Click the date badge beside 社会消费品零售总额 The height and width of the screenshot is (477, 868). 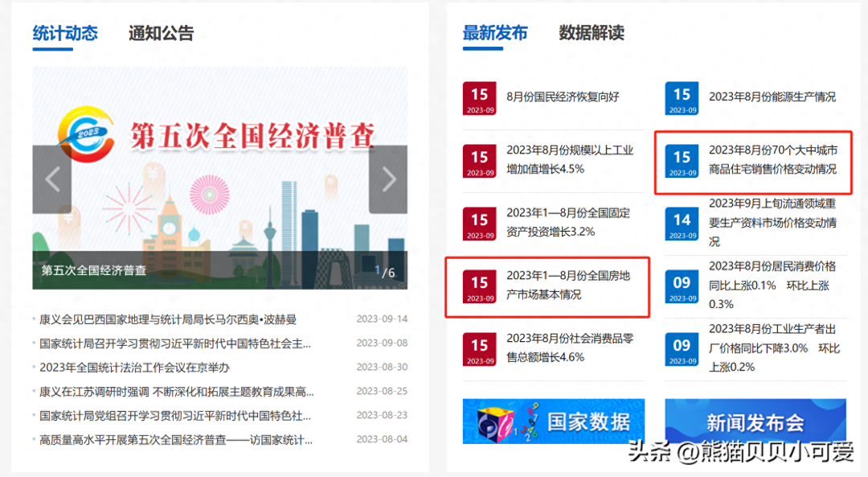[479, 349]
